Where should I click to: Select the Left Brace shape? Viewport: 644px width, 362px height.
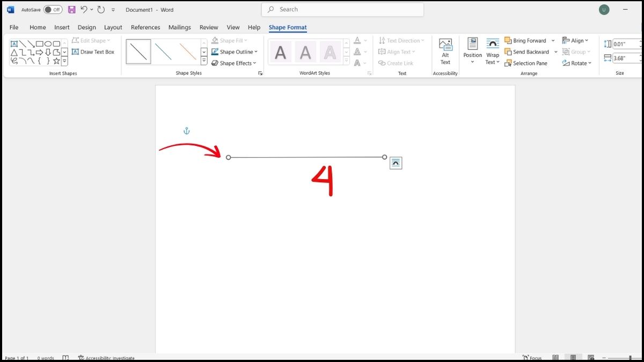(x=39, y=61)
